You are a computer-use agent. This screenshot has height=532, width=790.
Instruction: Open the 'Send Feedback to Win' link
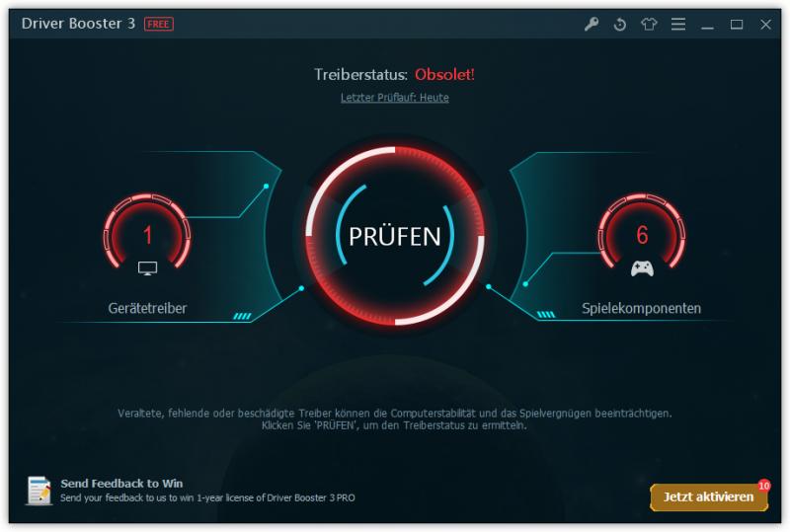[121, 483]
